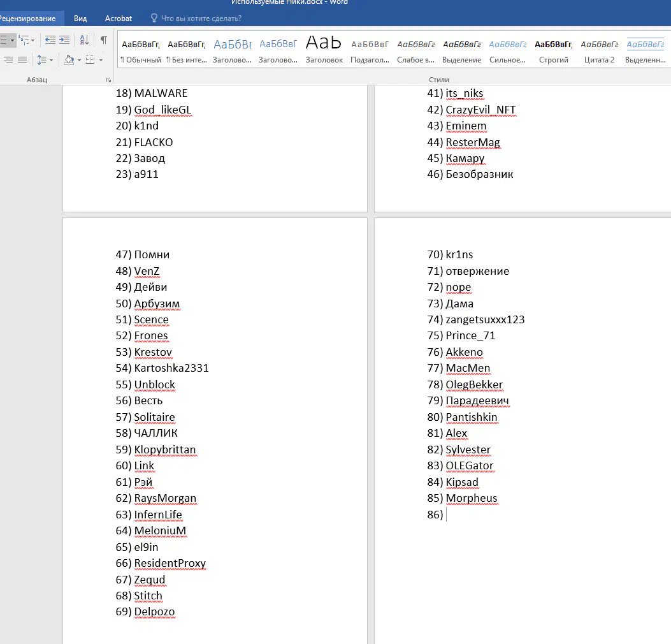Click the entry 'kr1ns'

(459, 255)
